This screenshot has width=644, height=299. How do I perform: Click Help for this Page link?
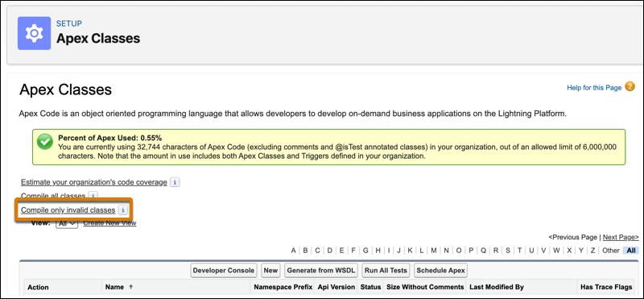594,88
